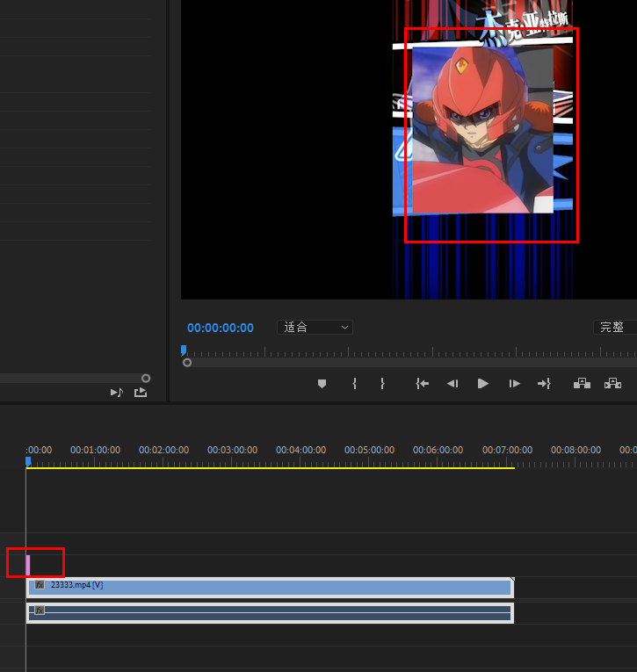637x672 pixels.
Task: Go to Out point button
Action: click(544, 384)
